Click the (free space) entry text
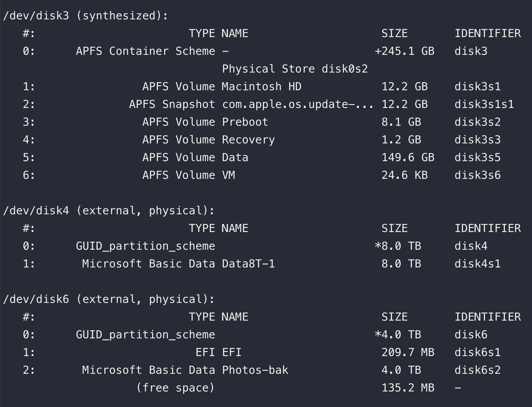This screenshot has height=407, width=532. pos(175,388)
